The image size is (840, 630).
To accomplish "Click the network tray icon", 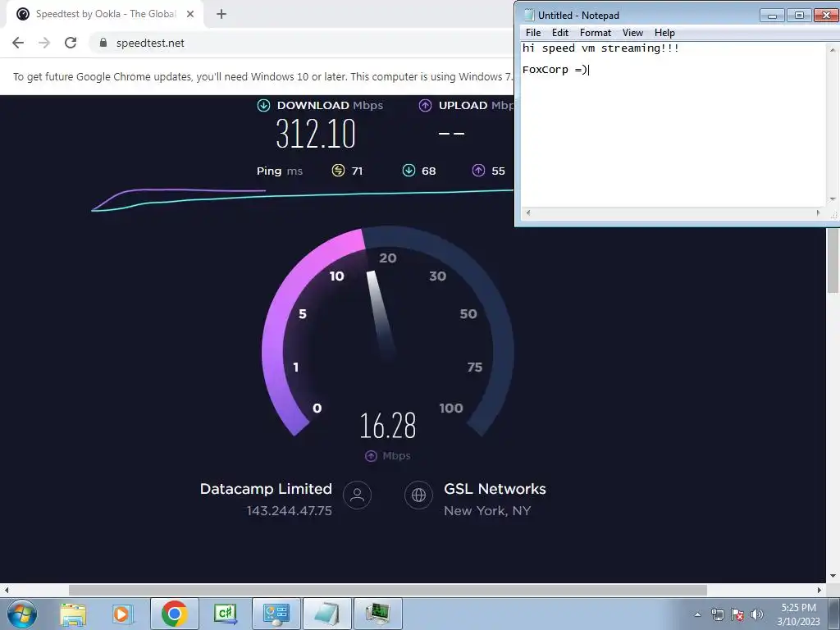I will click(x=717, y=614).
